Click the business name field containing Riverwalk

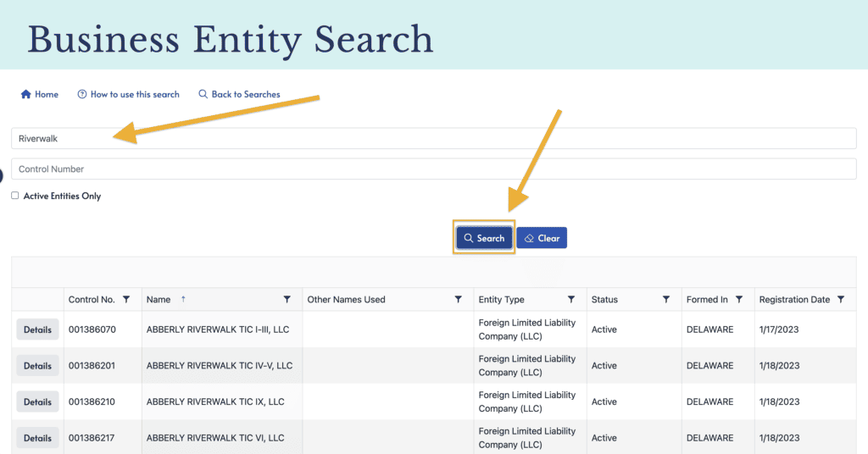[433, 139]
